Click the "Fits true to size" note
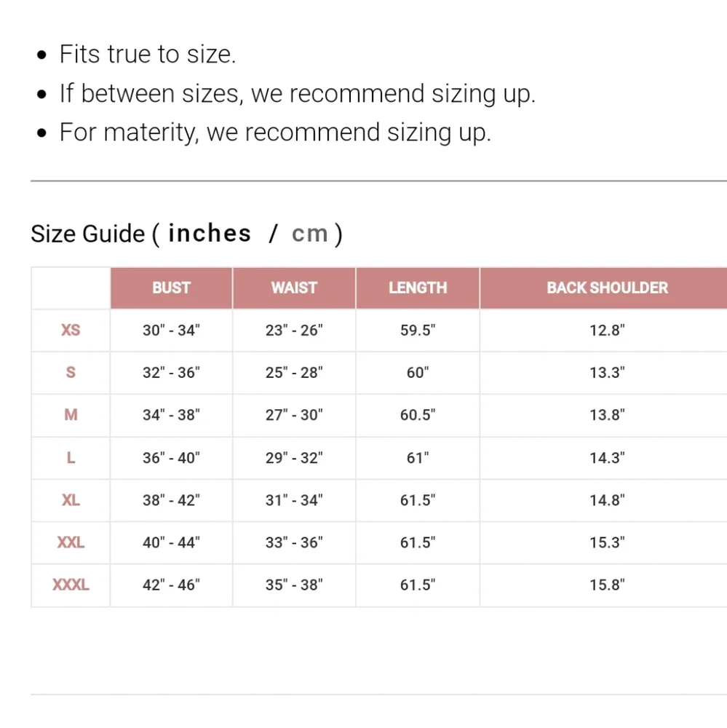The height and width of the screenshot is (728, 727). 148,55
